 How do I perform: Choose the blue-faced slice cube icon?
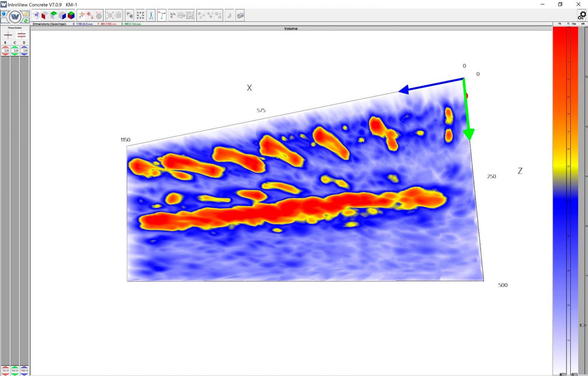(x=62, y=15)
